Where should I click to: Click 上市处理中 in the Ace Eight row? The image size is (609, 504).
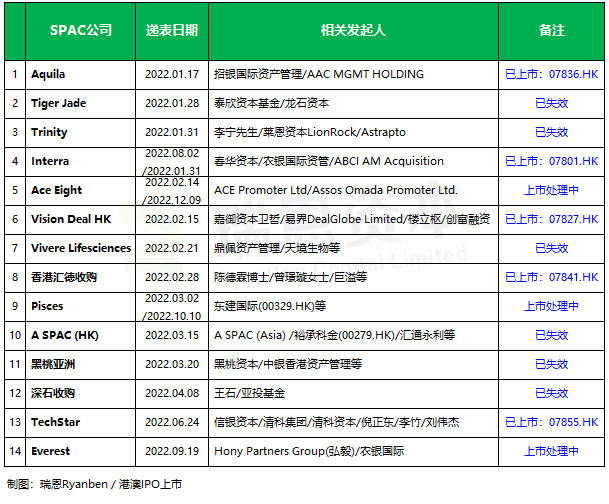tap(552, 190)
